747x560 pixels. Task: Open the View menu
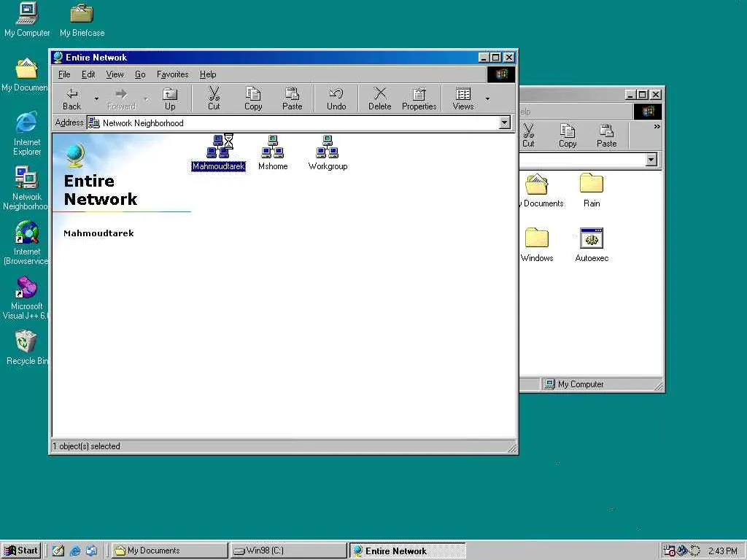point(115,74)
